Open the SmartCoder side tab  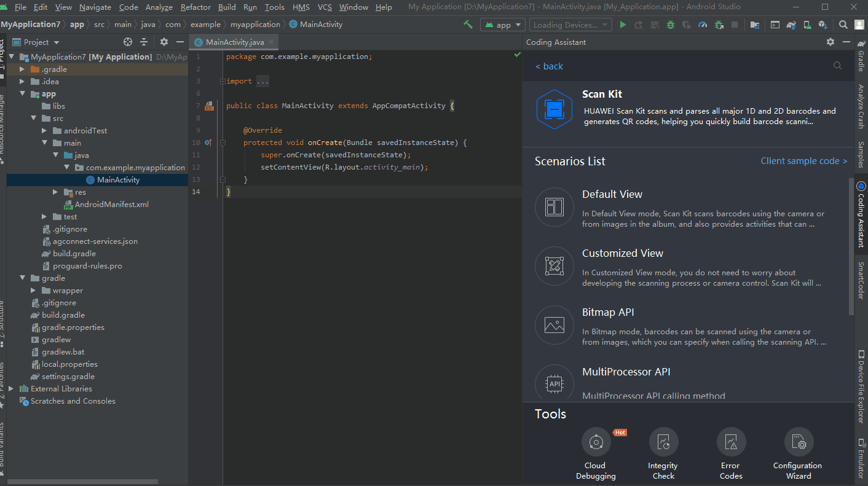pyautogui.click(x=861, y=280)
